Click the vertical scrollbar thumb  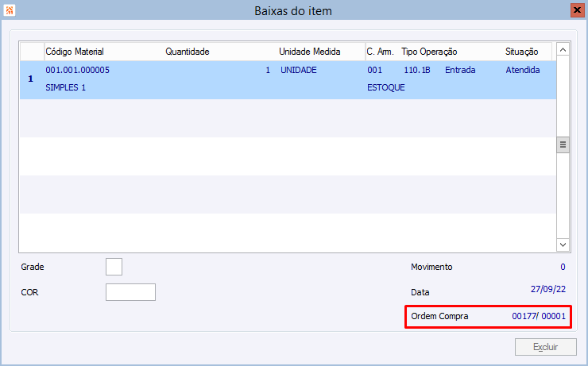(x=563, y=144)
